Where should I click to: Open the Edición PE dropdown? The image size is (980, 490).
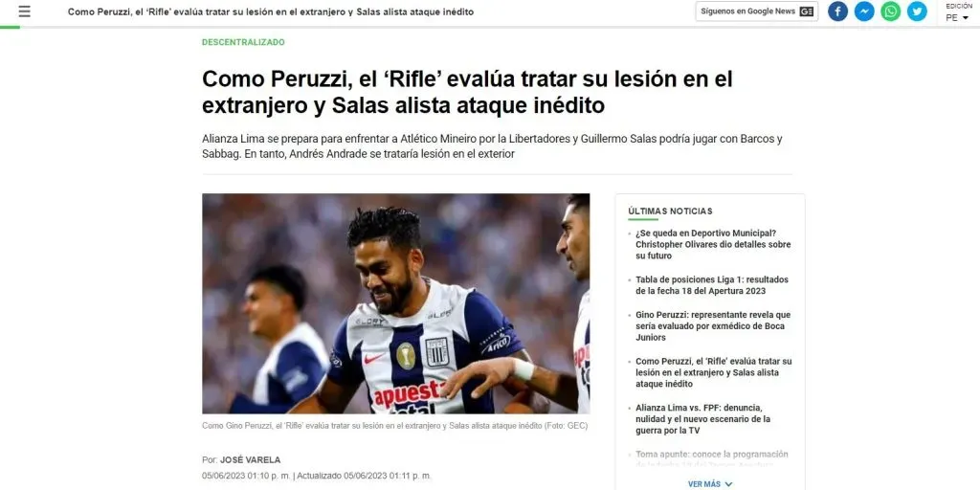click(958, 12)
